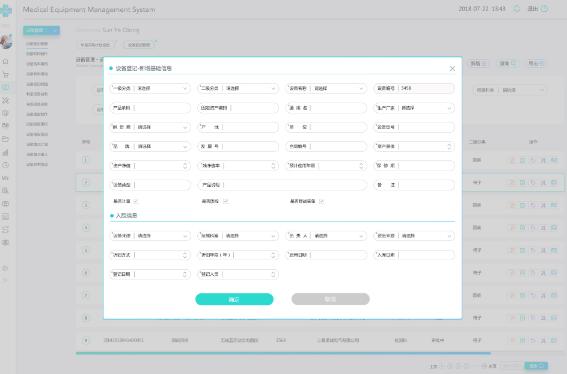Close the equipment registration dialog with X

[452, 69]
